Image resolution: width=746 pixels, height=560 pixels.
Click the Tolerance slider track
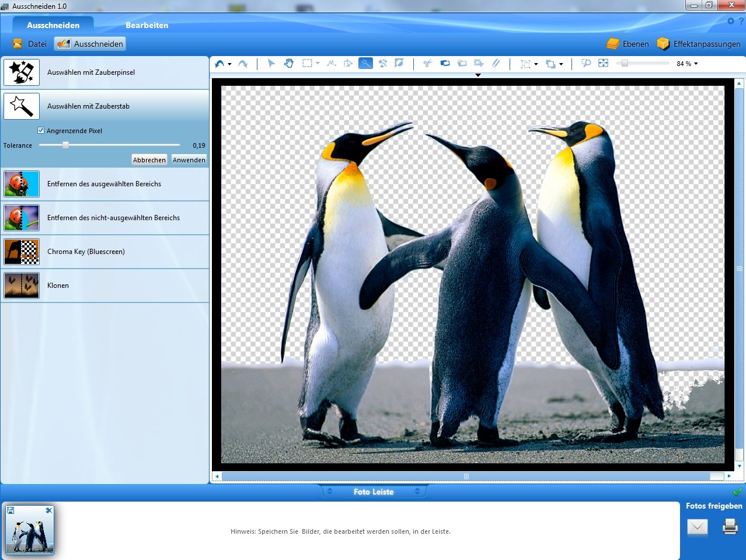click(x=109, y=145)
